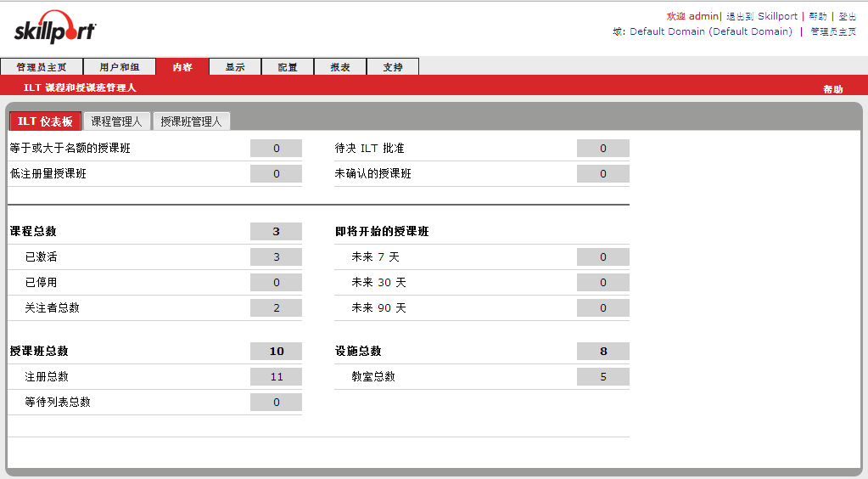Click the 已停用 label
This screenshot has width=868, height=479.
pos(41,282)
